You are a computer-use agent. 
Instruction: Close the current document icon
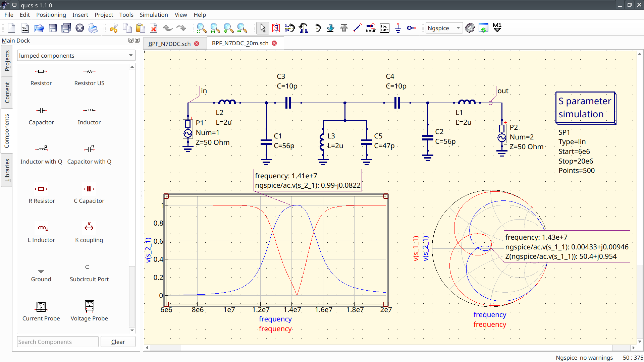[x=79, y=28]
